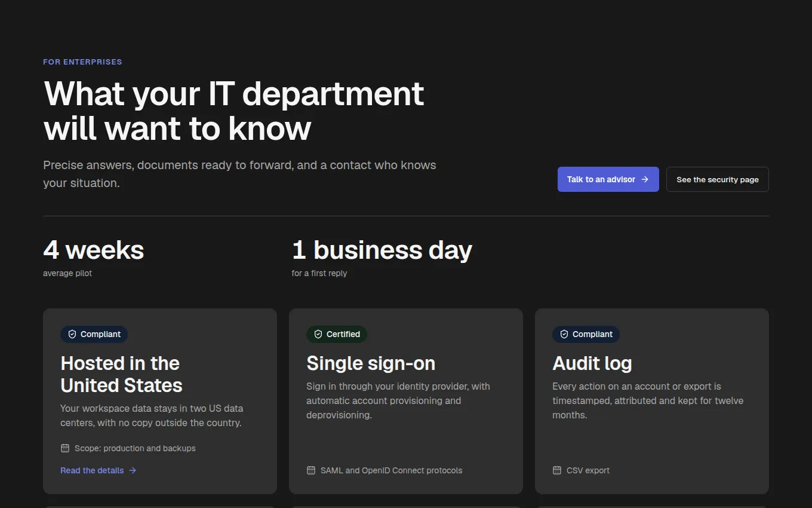Click the 4 weeks statistic

tap(94, 250)
